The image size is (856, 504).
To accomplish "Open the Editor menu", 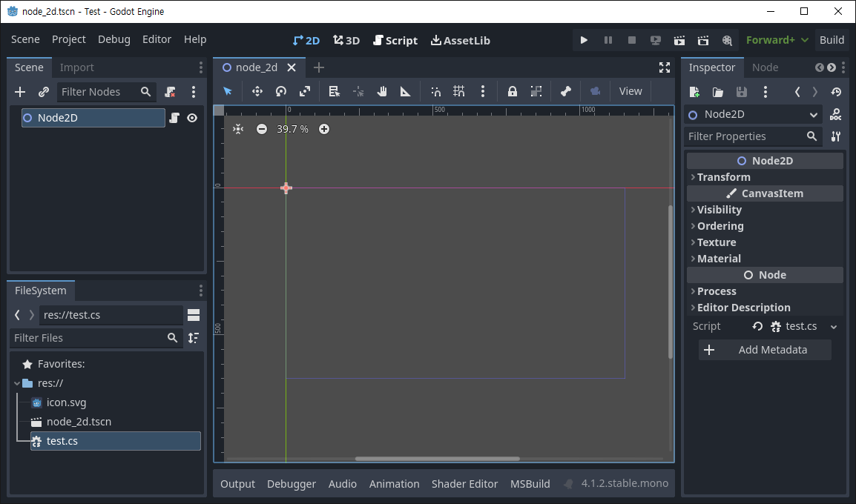I will point(157,39).
